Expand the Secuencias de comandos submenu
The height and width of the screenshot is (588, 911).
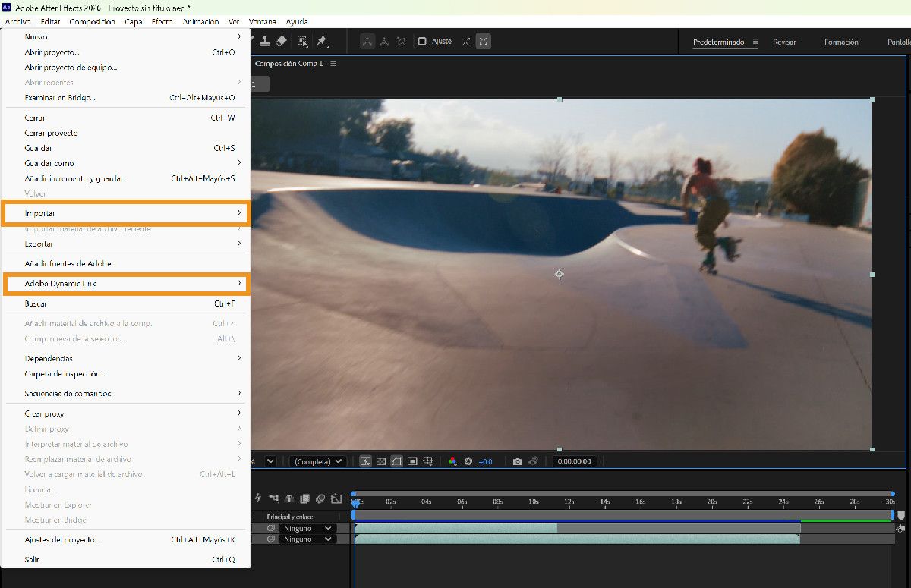click(x=126, y=394)
